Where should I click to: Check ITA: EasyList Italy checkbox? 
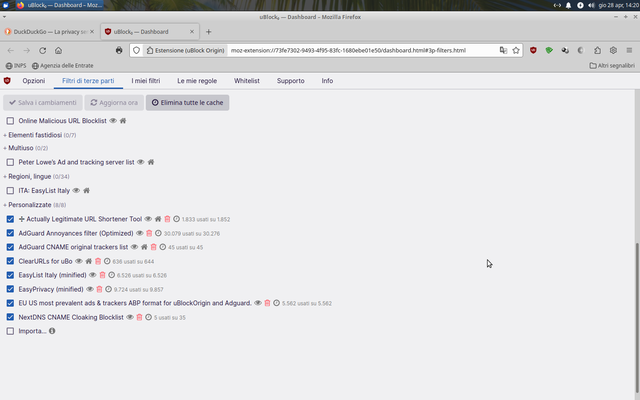(x=10, y=191)
